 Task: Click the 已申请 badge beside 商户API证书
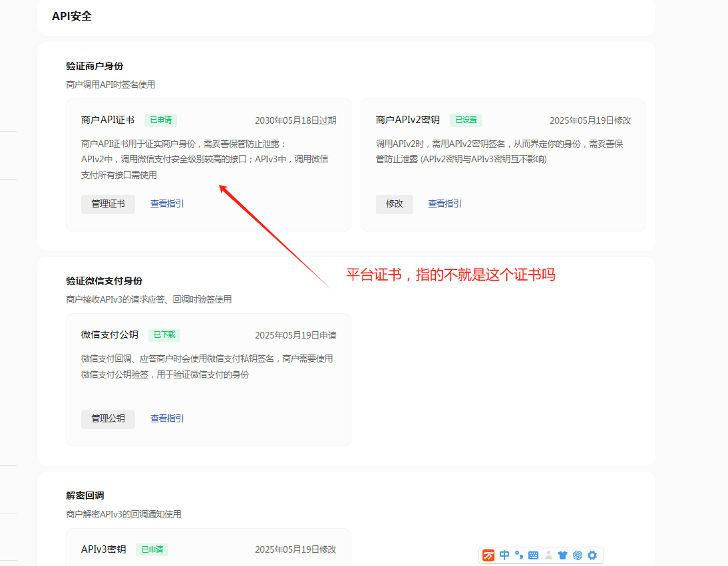(160, 120)
